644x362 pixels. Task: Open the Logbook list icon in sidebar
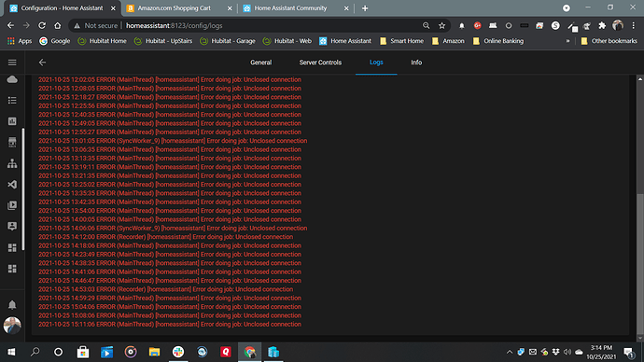[x=12, y=100]
